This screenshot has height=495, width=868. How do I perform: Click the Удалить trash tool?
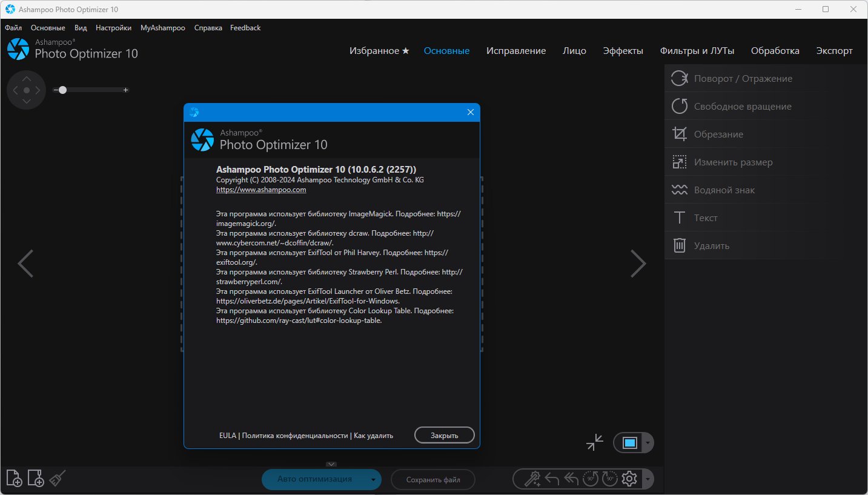click(x=766, y=245)
